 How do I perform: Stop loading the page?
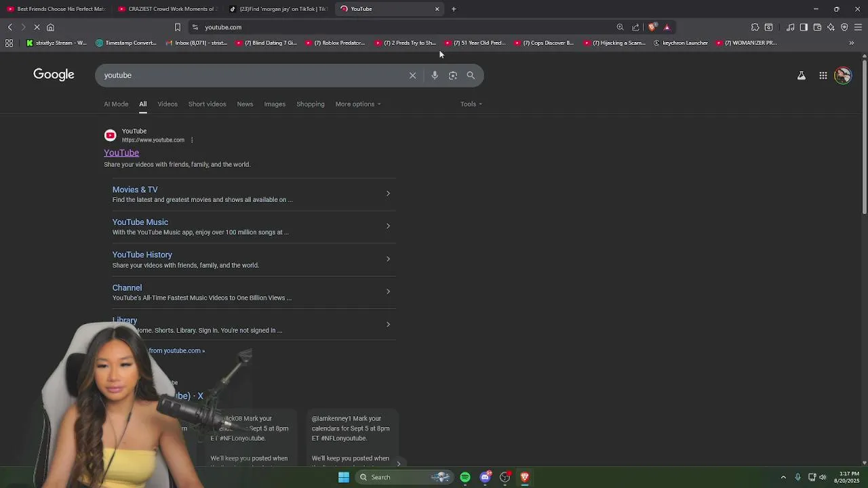point(37,27)
